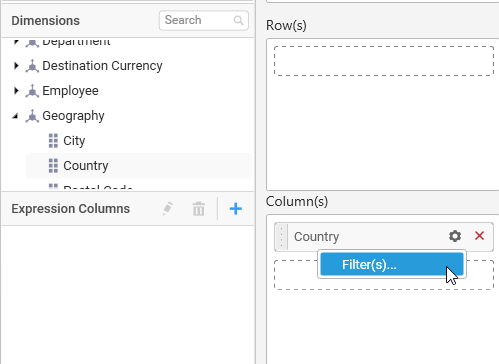Viewport: 499px width, 364px height.
Task: Click the Geography dimension icon
Action: tap(32, 116)
